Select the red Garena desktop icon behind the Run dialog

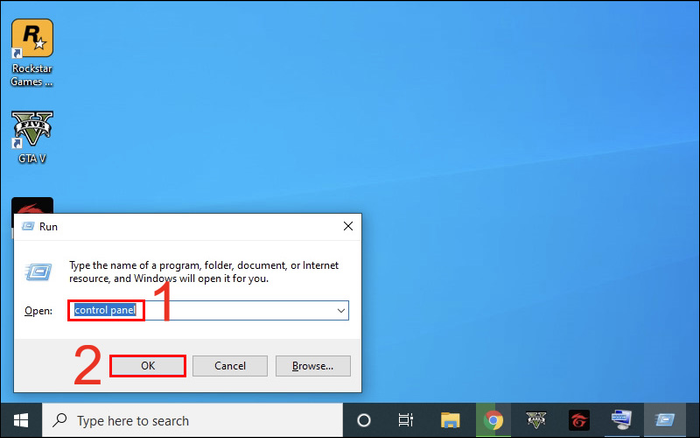(x=32, y=205)
